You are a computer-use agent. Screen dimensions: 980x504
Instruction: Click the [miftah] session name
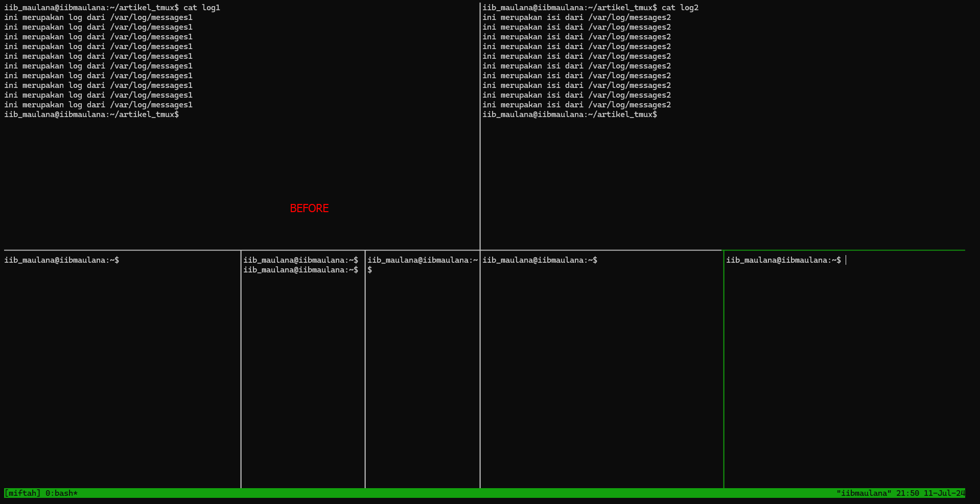(22, 493)
